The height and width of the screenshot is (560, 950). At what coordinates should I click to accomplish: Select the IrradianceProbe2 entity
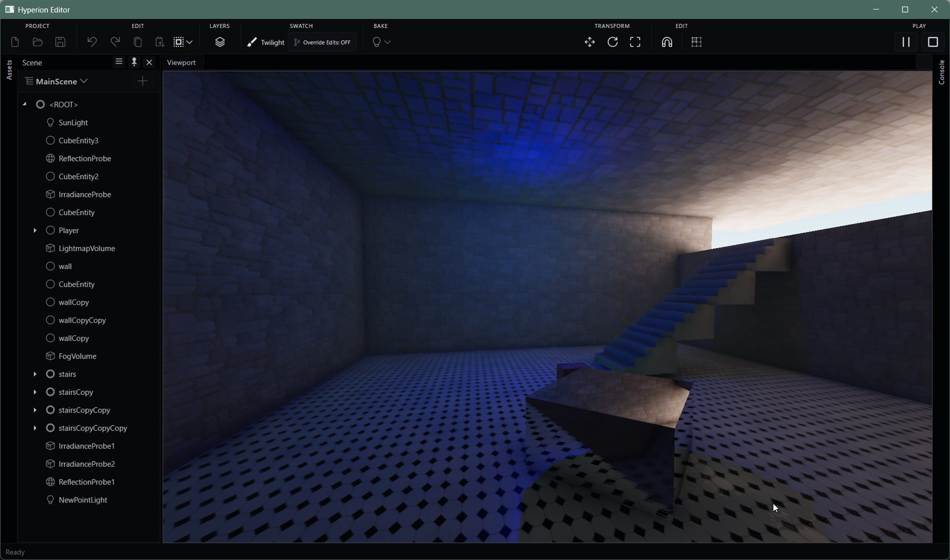pyautogui.click(x=86, y=464)
